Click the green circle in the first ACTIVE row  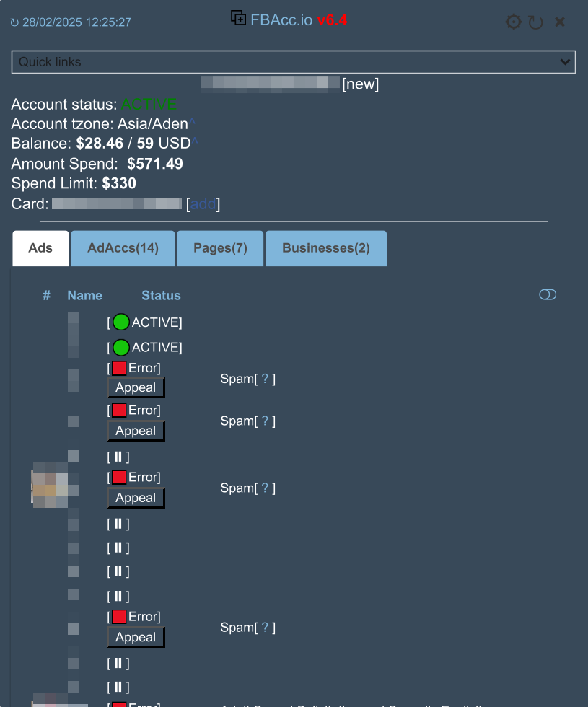click(x=121, y=322)
